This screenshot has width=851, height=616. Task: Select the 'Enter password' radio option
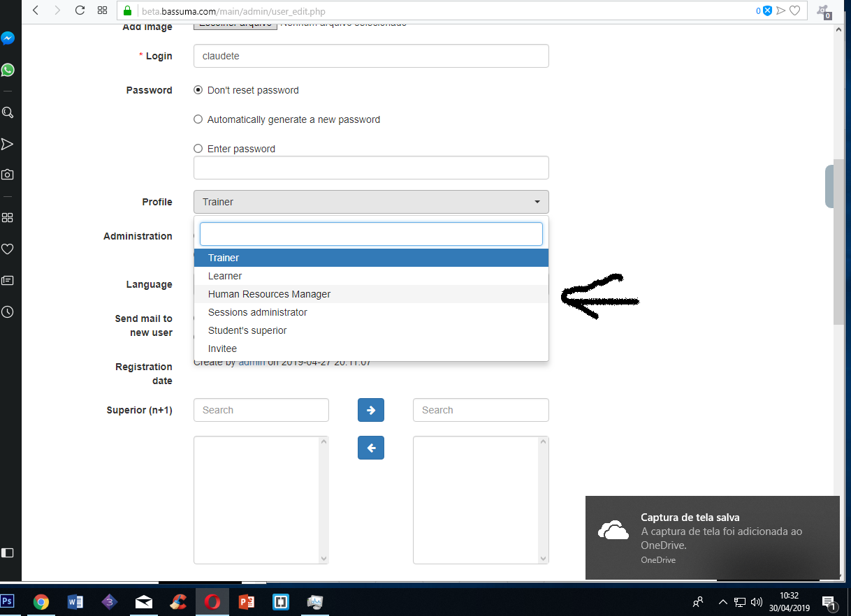click(x=198, y=148)
